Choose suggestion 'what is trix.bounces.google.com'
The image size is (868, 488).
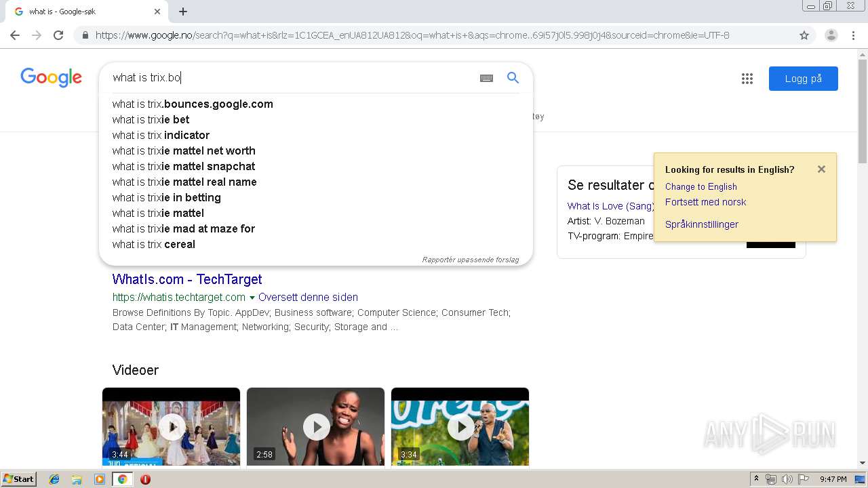click(316, 104)
